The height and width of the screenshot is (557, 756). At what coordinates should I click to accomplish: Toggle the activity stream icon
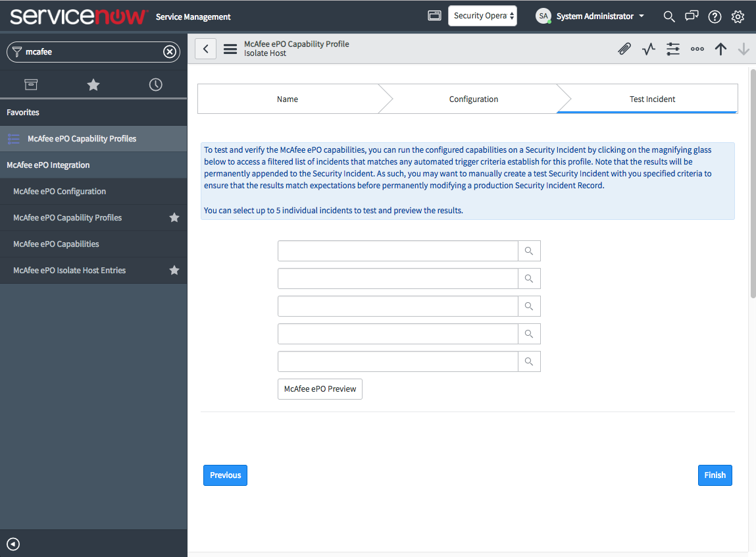649,49
